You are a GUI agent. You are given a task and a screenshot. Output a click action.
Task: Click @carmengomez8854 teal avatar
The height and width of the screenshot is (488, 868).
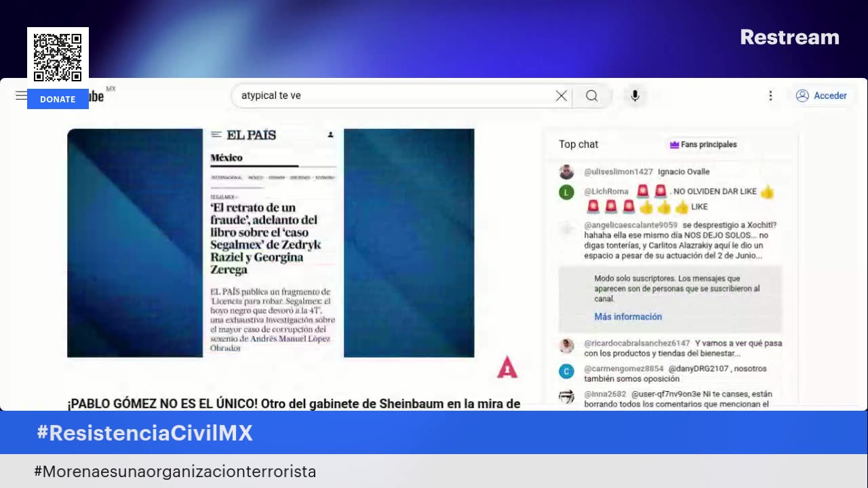566,371
